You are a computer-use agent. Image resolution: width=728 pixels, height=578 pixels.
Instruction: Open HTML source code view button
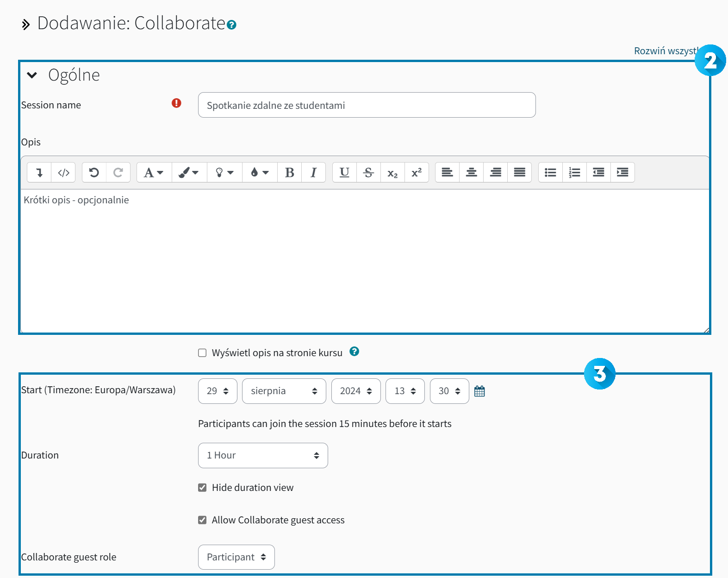click(x=63, y=172)
